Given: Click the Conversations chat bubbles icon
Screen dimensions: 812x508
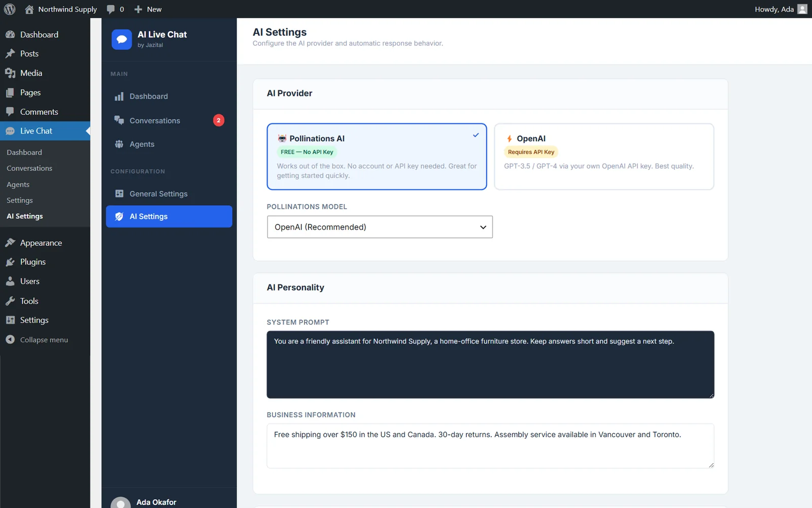Looking at the screenshot, I should (x=119, y=120).
